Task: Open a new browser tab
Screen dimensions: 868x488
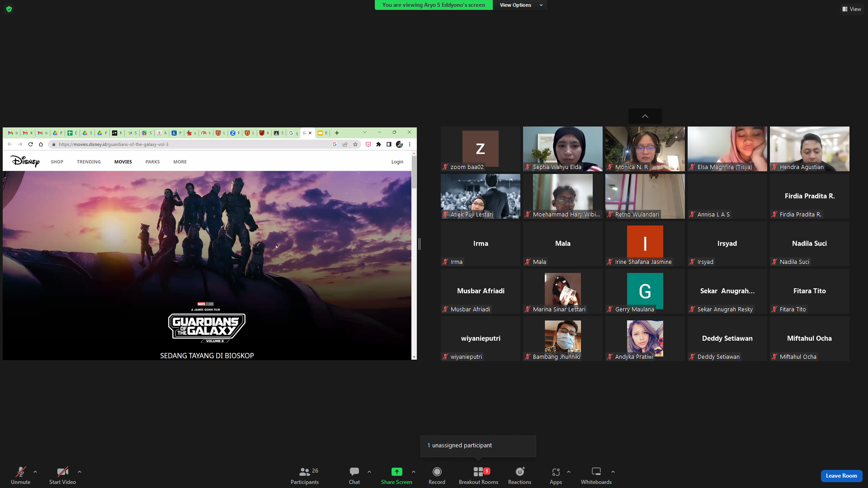Action: tap(337, 133)
